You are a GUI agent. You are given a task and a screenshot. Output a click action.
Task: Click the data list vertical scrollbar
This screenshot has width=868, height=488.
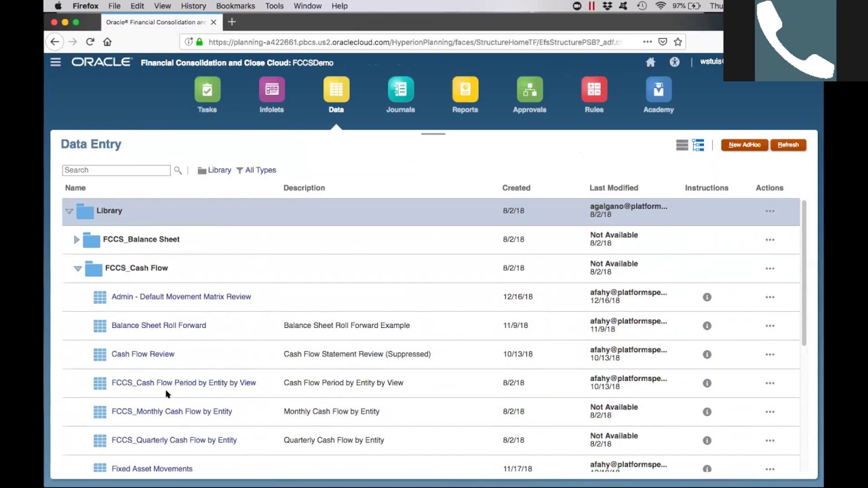(804, 273)
